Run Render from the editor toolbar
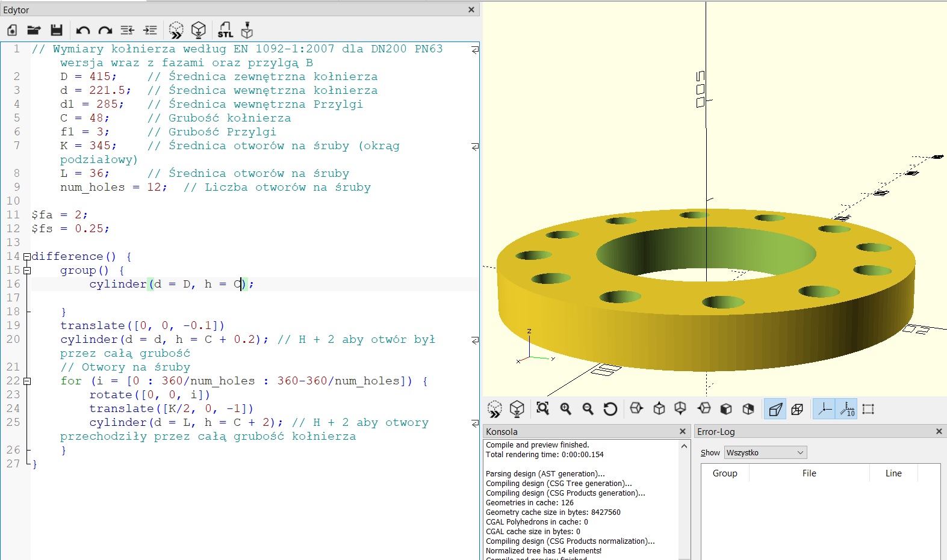947x560 pixels. click(x=199, y=30)
